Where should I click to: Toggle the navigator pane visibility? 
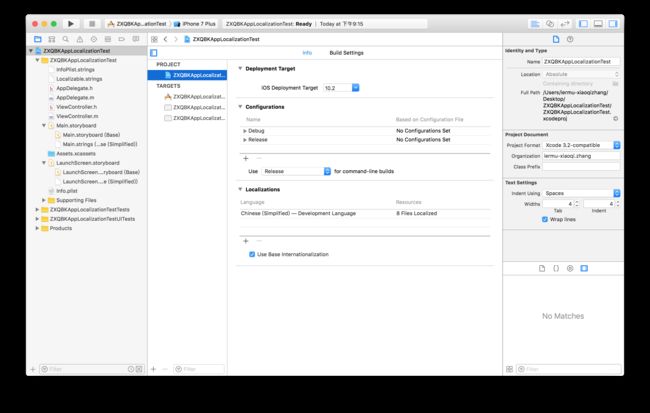[583, 24]
